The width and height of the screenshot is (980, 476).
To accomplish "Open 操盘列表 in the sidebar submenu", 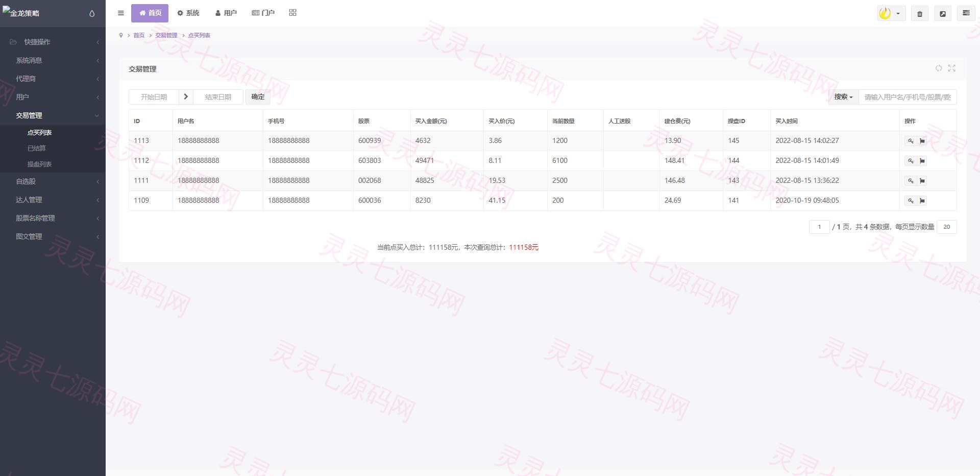I will [39, 164].
